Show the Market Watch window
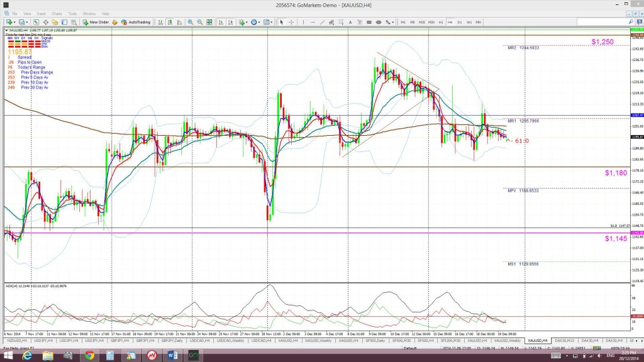Viewport: 644px width, 362px height. (x=36, y=22)
